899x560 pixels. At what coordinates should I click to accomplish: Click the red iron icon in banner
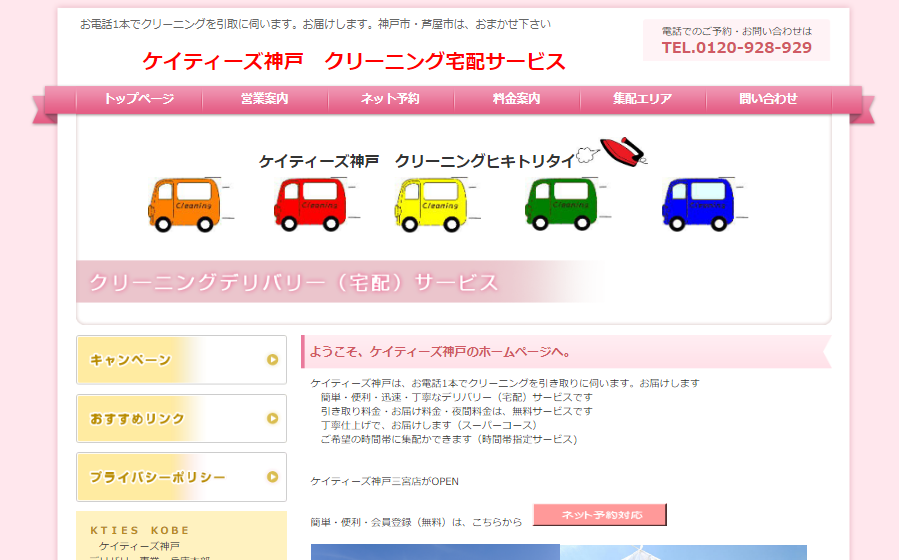(623, 152)
